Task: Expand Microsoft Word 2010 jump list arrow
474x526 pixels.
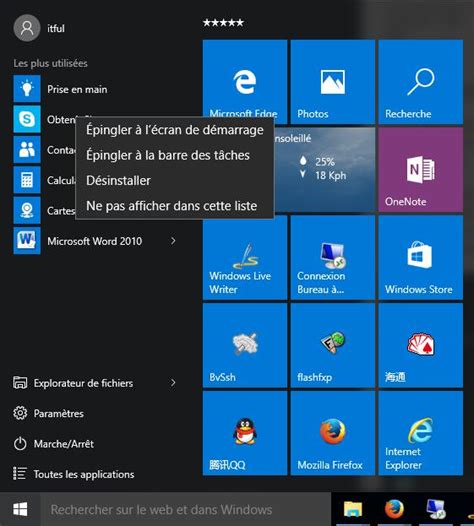Action: [x=173, y=241]
